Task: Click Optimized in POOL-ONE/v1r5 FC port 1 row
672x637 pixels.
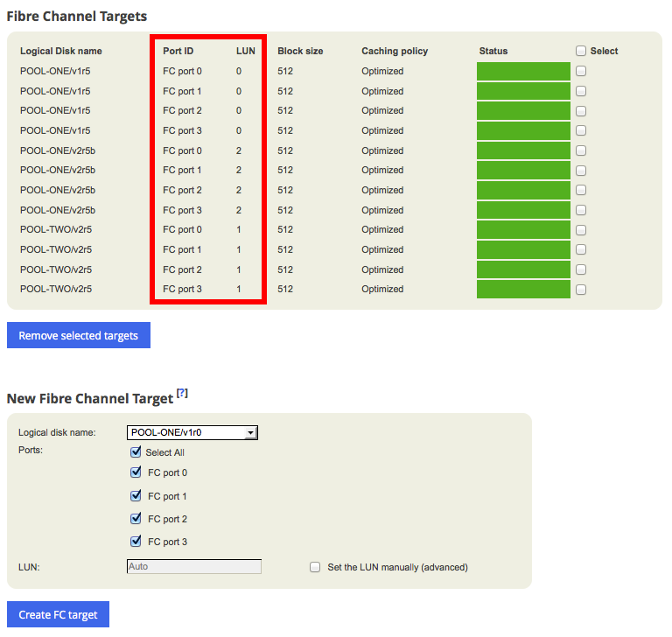Action: tap(382, 91)
